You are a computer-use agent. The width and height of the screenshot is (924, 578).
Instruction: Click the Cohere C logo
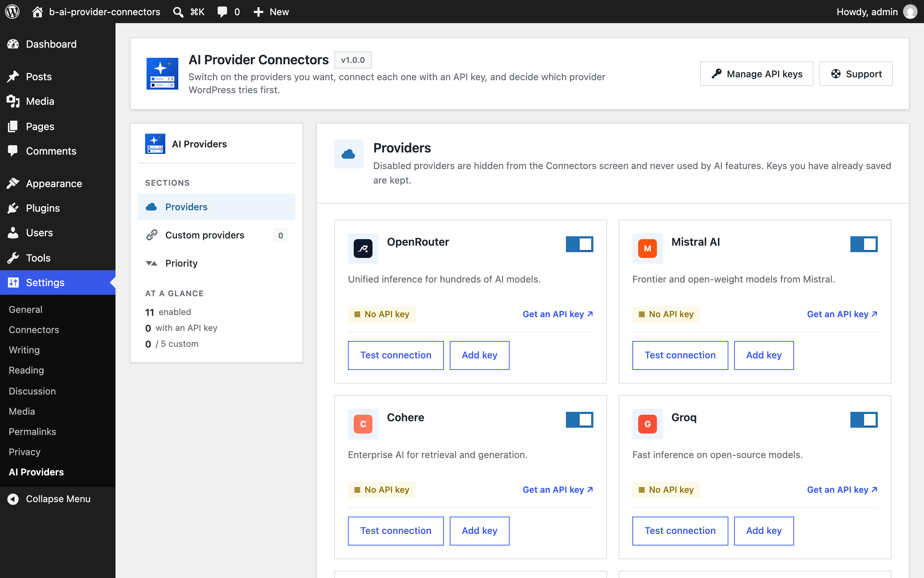[x=363, y=424]
